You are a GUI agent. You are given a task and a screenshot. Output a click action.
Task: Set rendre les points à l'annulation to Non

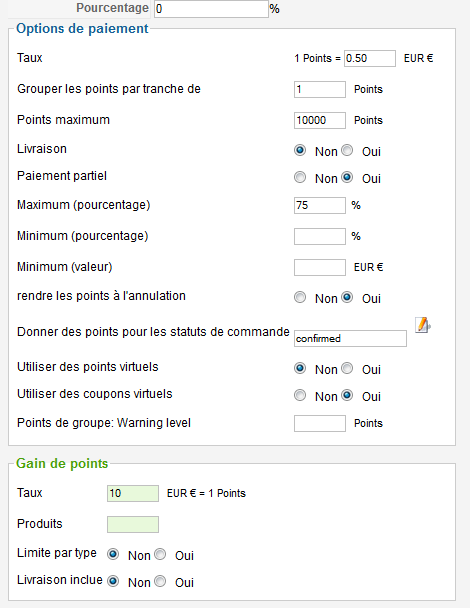300,297
